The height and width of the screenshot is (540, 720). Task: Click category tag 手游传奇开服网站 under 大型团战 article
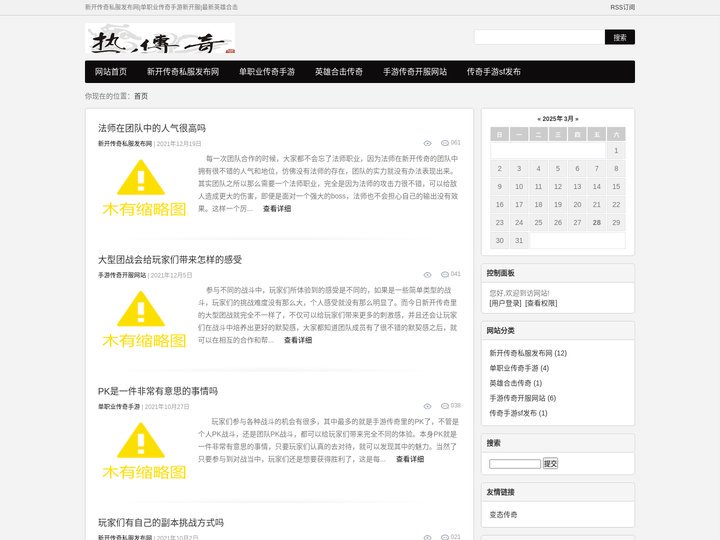tap(122, 275)
